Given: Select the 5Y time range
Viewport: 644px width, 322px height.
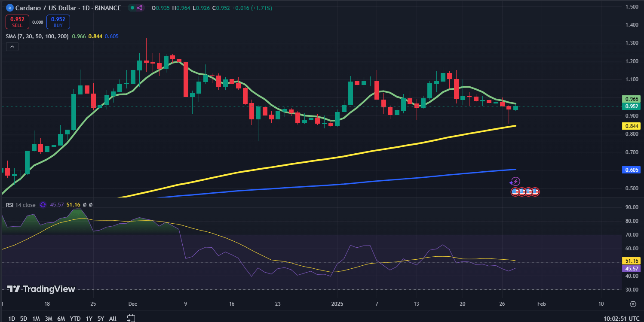Looking at the screenshot, I should tap(101, 319).
